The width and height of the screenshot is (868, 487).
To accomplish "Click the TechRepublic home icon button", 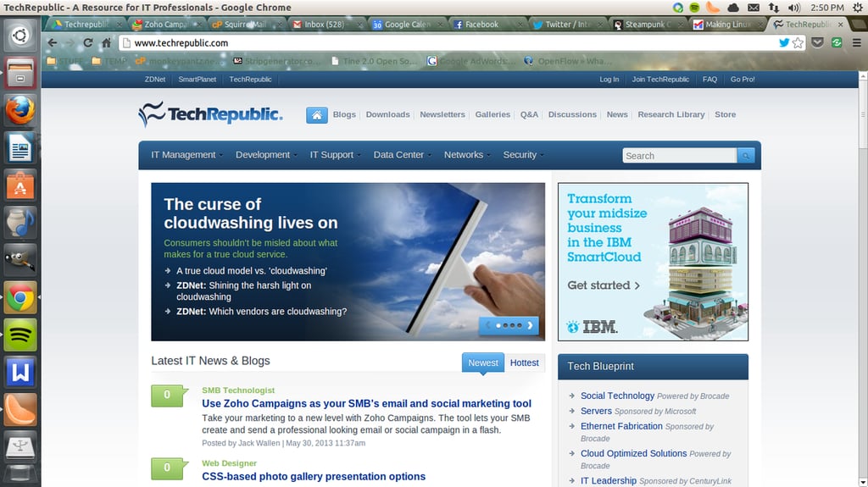I will click(317, 115).
